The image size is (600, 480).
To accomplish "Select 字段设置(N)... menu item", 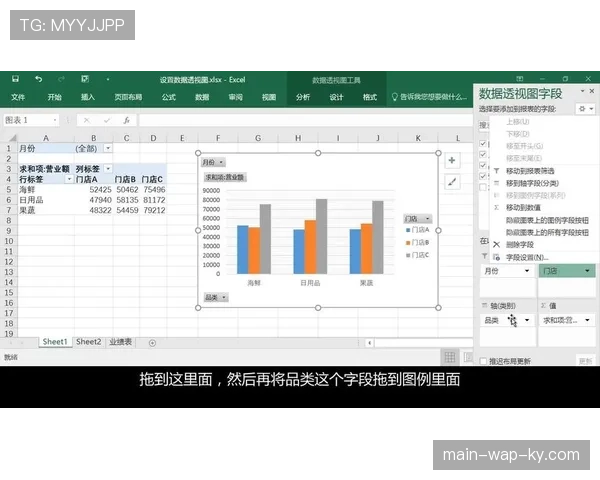I will point(543,257).
